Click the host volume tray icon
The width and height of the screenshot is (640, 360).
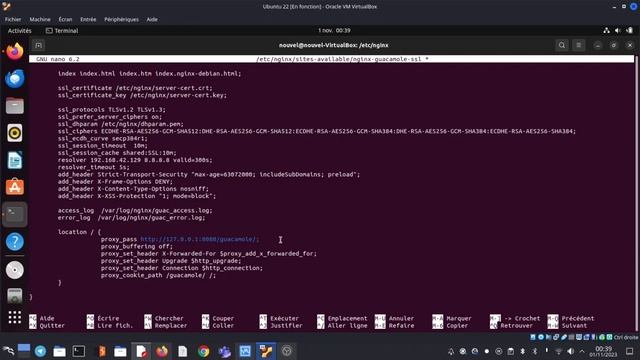(x=571, y=351)
